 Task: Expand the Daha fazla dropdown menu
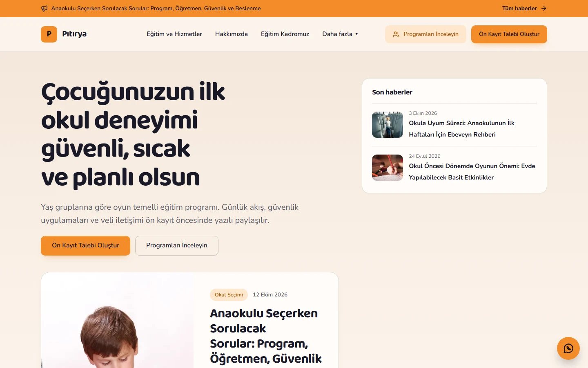[340, 34]
